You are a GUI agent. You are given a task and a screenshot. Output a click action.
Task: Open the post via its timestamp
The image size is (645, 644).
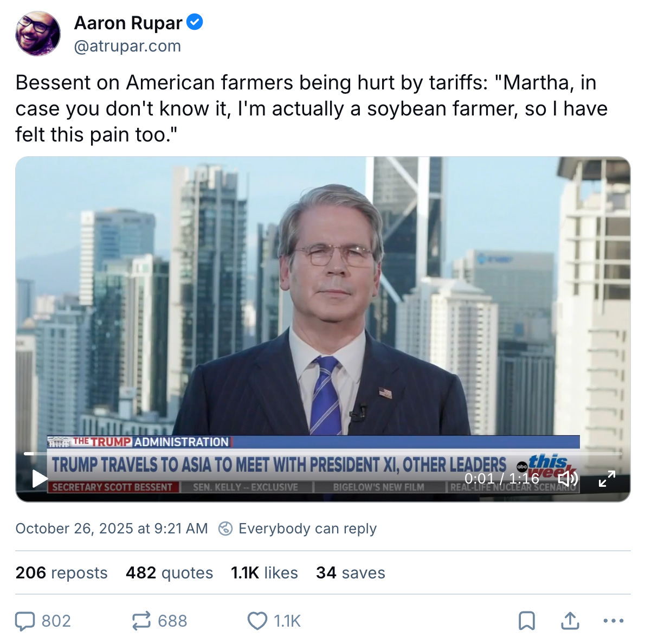coord(111,529)
